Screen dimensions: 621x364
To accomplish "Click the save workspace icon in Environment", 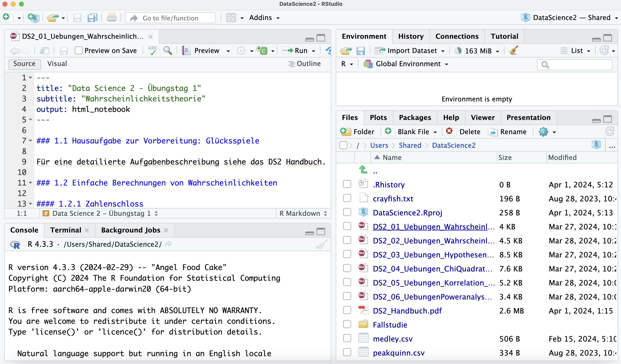I will (x=360, y=51).
